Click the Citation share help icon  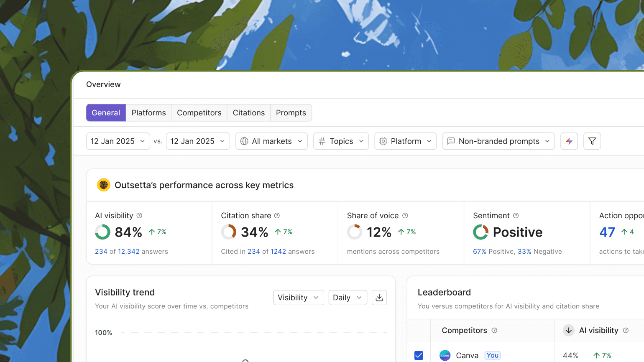(277, 216)
